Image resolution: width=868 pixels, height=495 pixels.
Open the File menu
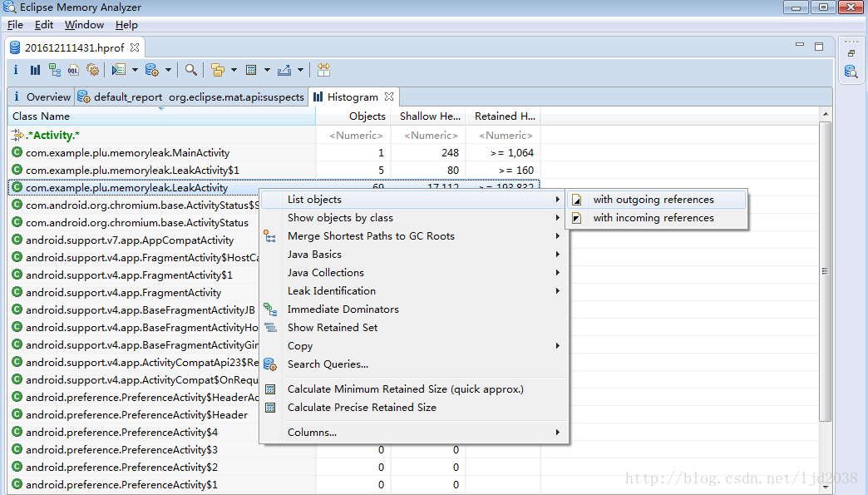pos(15,25)
